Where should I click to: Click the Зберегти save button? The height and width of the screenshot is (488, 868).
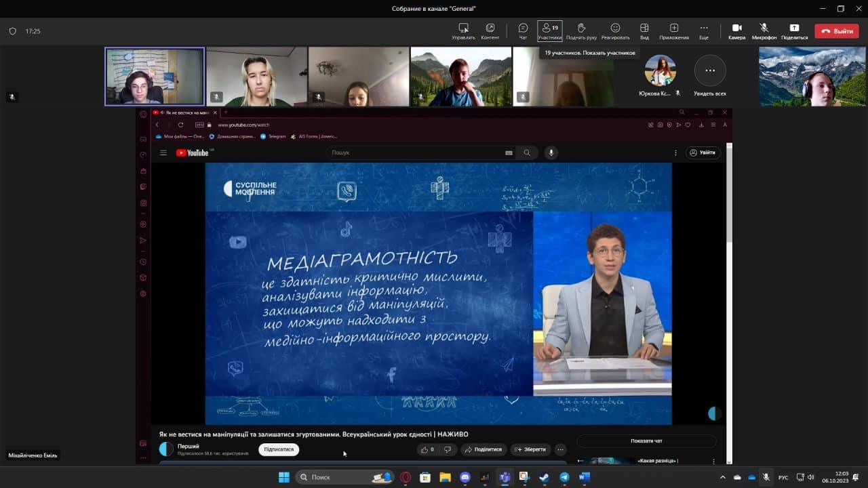(530, 449)
